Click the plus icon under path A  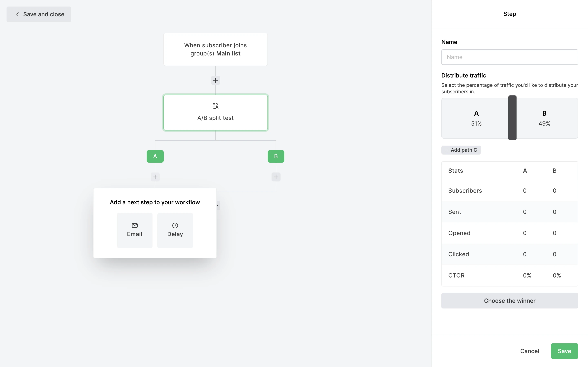[155, 177]
